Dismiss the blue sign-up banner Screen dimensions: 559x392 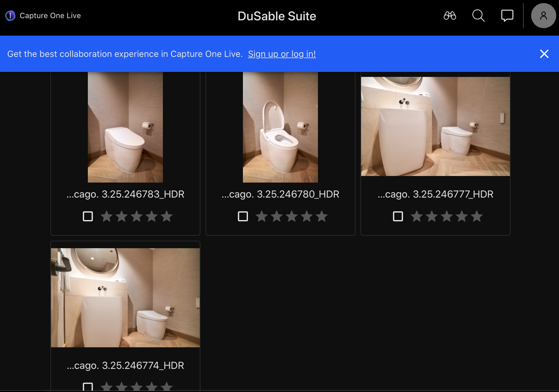544,54
